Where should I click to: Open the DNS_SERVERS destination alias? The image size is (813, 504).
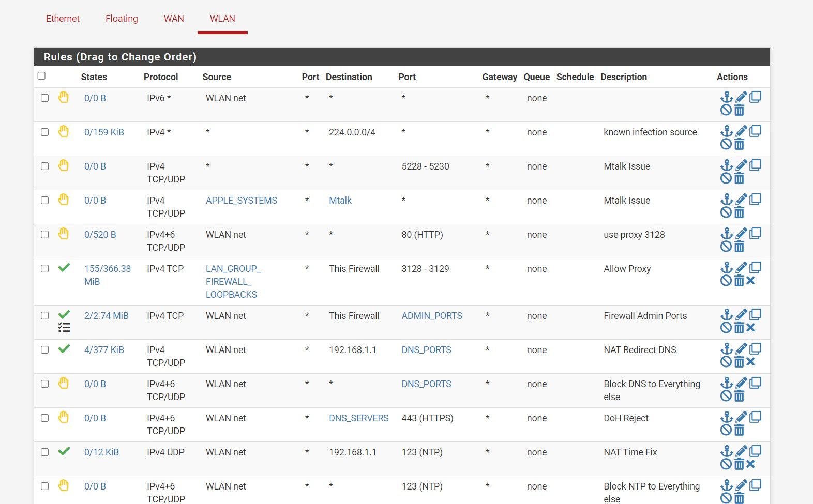(x=359, y=418)
